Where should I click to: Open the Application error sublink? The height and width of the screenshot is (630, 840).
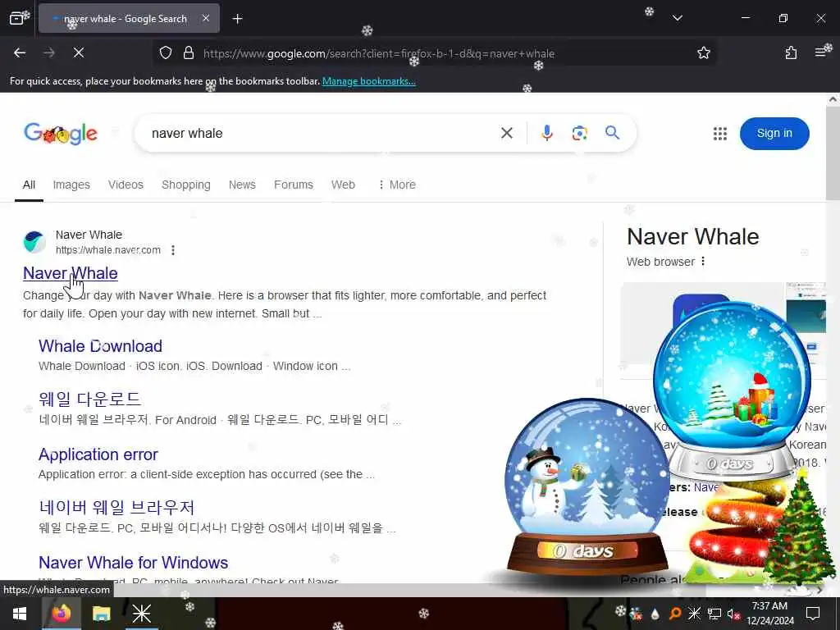98,454
